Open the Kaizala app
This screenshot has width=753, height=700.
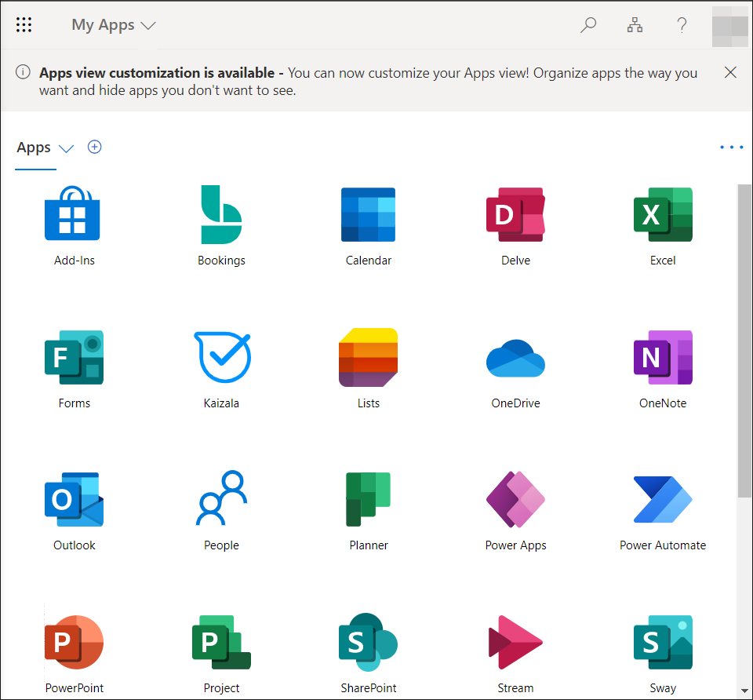coord(221,369)
